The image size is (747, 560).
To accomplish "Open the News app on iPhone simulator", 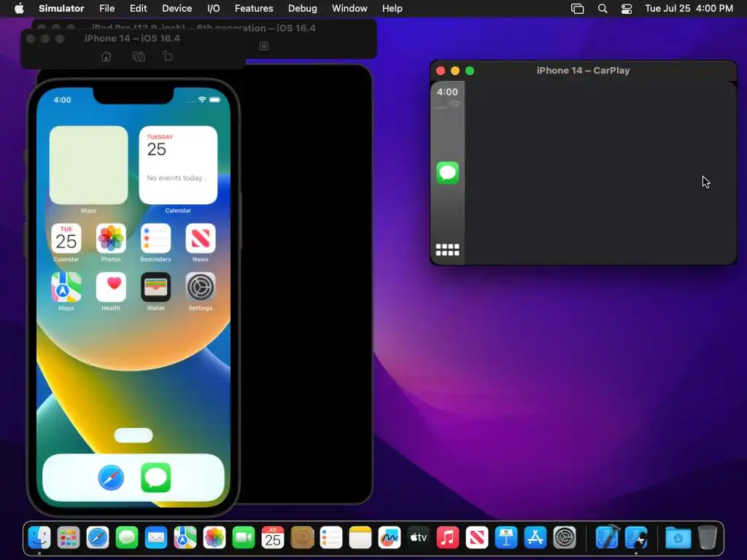I will (201, 238).
